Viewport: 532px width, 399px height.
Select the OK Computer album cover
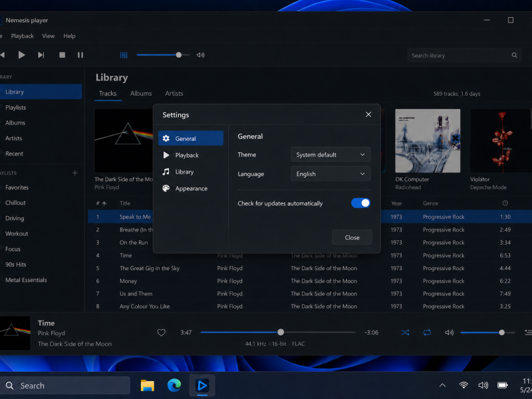pyautogui.click(x=428, y=141)
